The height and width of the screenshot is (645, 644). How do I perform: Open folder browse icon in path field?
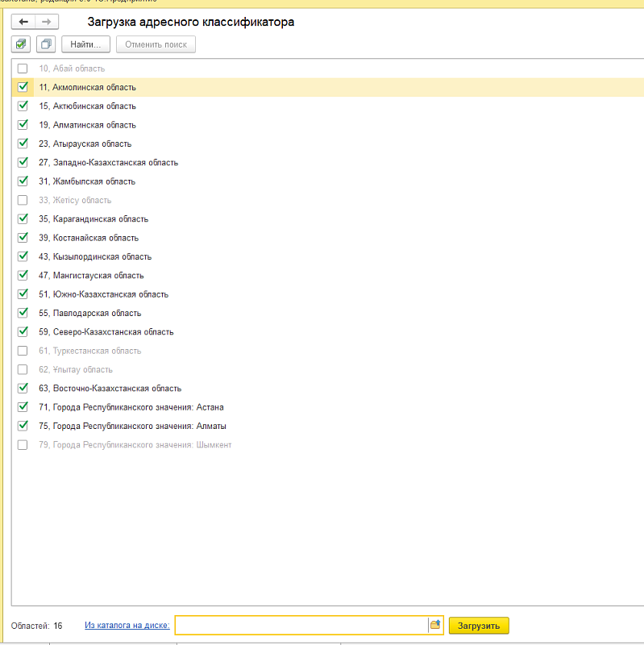435,625
